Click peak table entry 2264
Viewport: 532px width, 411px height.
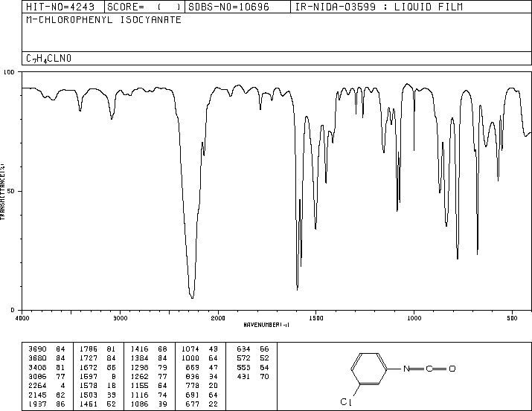37,386
